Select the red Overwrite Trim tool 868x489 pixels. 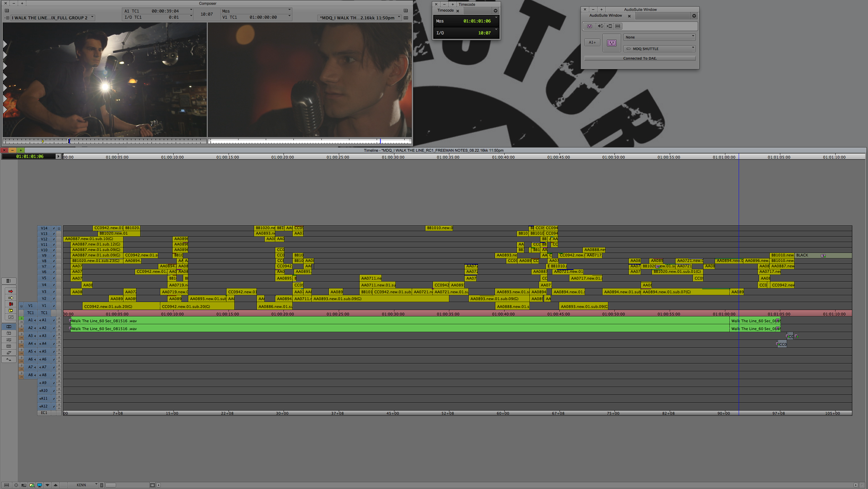pos(11,304)
